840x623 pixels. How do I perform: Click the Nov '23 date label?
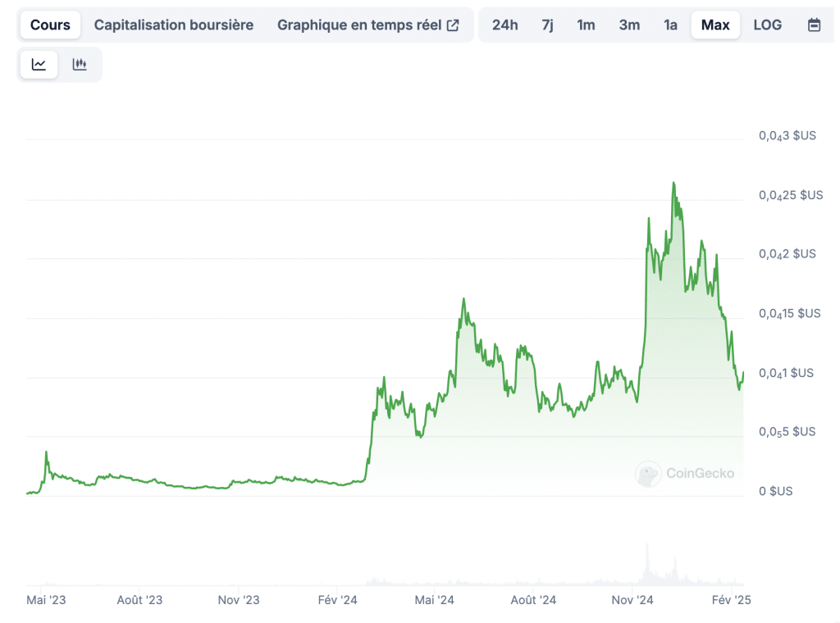tap(239, 600)
